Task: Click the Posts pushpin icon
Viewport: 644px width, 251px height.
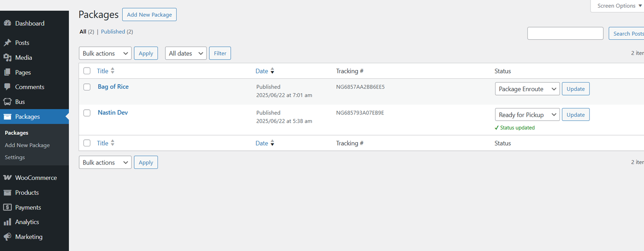Action: tap(7, 43)
